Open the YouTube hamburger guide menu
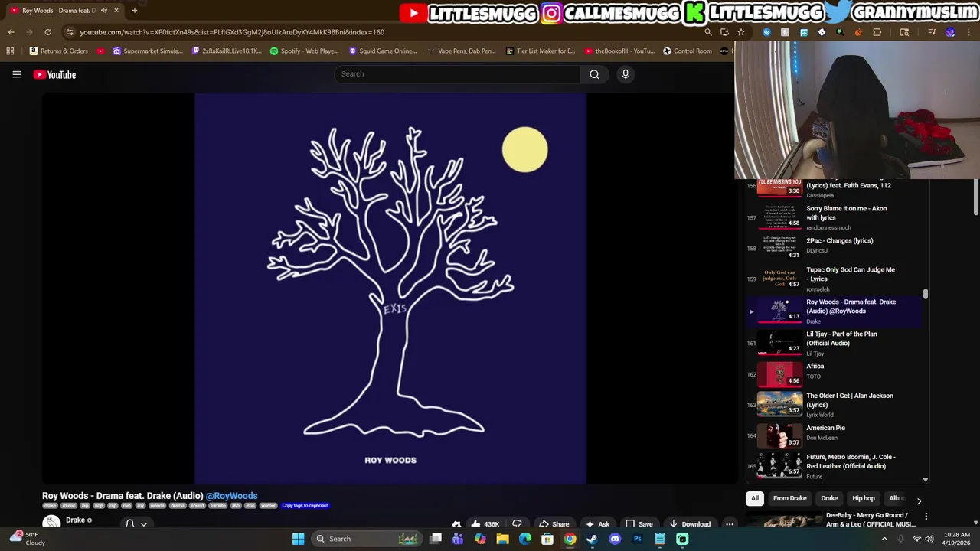980x551 pixels. tap(16, 74)
